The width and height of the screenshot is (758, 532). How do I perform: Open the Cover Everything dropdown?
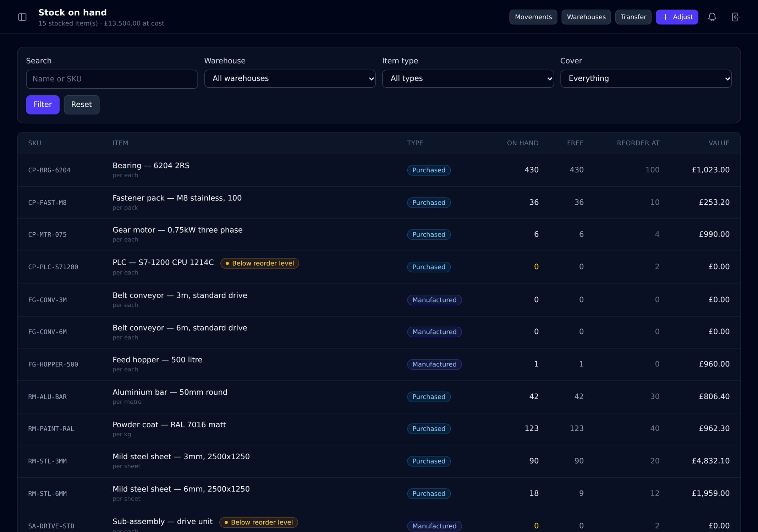pos(646,79)
